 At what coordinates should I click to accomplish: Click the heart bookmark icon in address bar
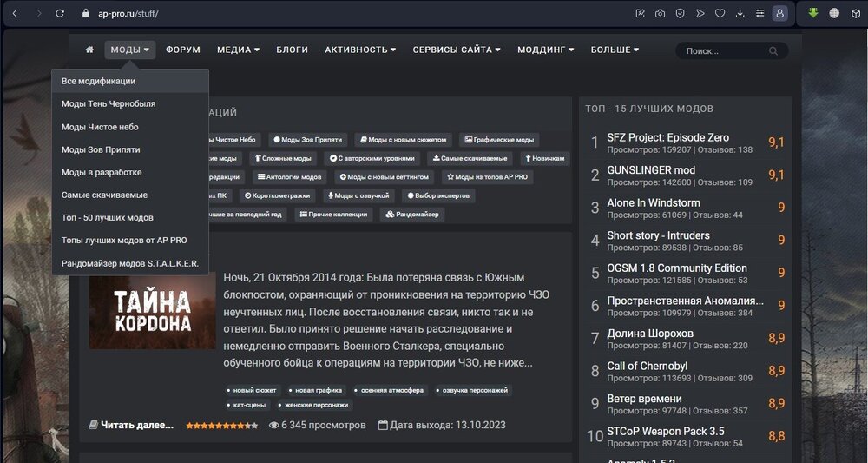[x=720, y=13]
